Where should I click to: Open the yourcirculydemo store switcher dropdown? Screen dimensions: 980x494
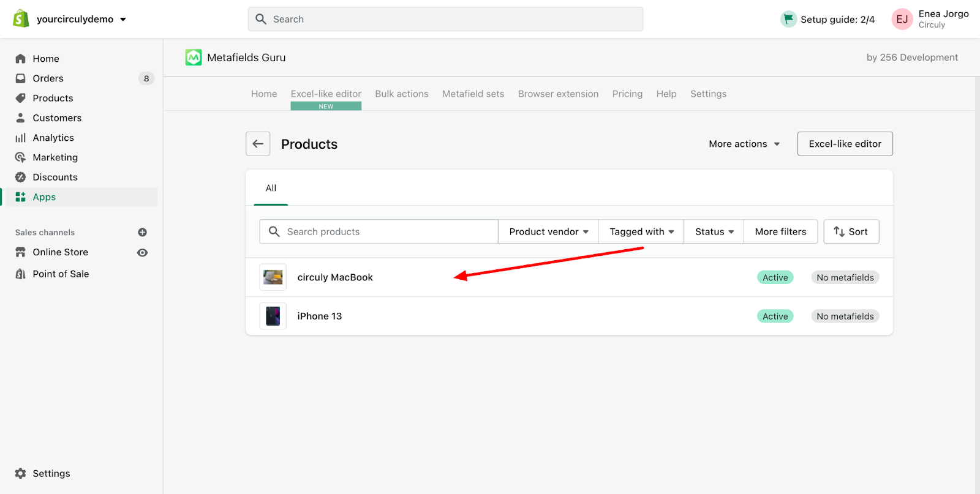click(81, 19)
